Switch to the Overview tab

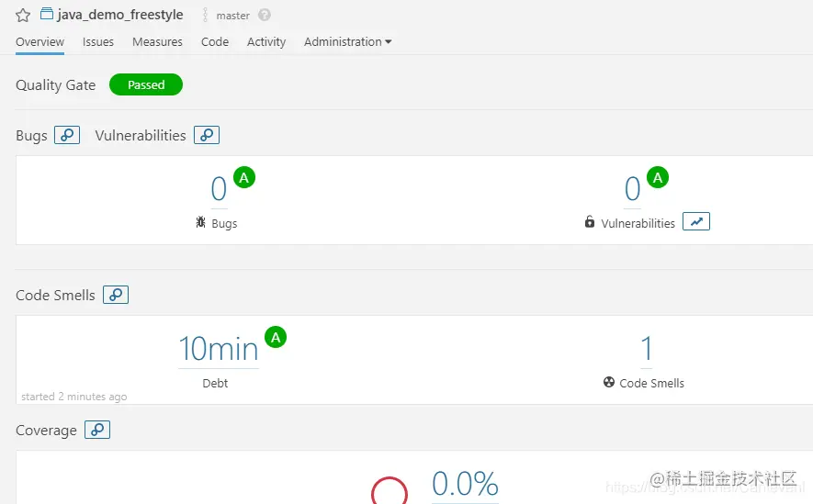(x=40, y=42)
